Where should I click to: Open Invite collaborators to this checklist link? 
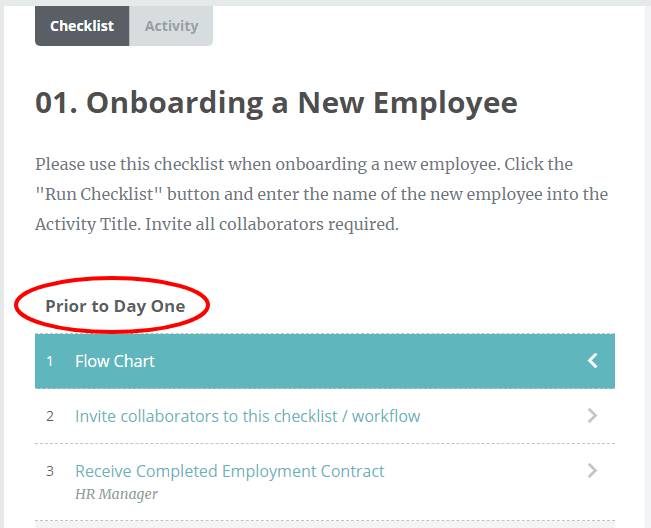(x=247, y=416)
